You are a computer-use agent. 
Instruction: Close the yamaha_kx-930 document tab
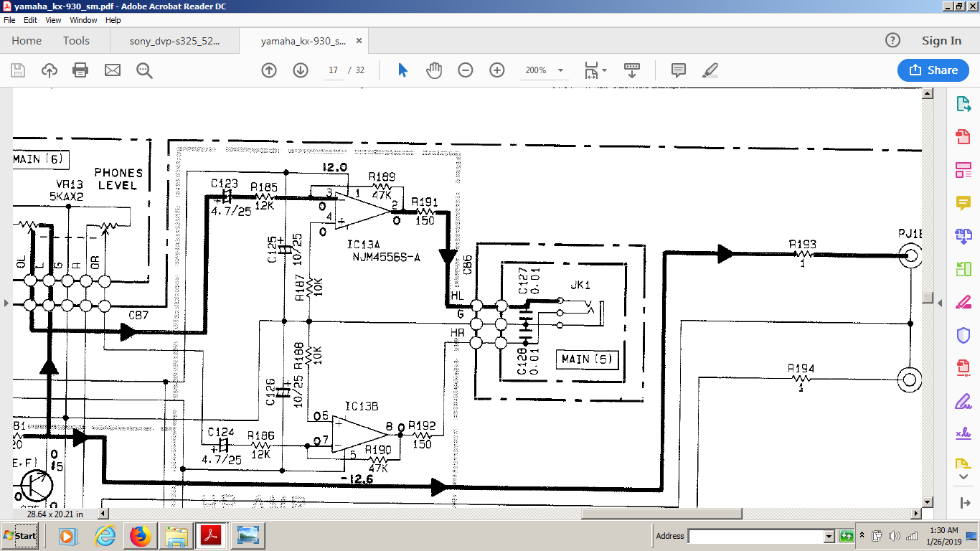tap(359, 41)
